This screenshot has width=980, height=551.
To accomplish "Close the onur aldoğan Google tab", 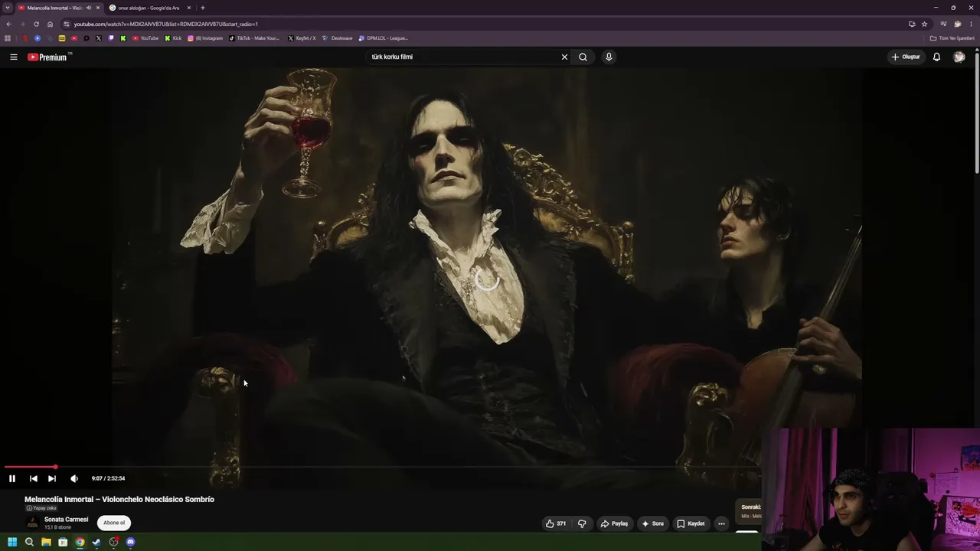I will (188, 8).
